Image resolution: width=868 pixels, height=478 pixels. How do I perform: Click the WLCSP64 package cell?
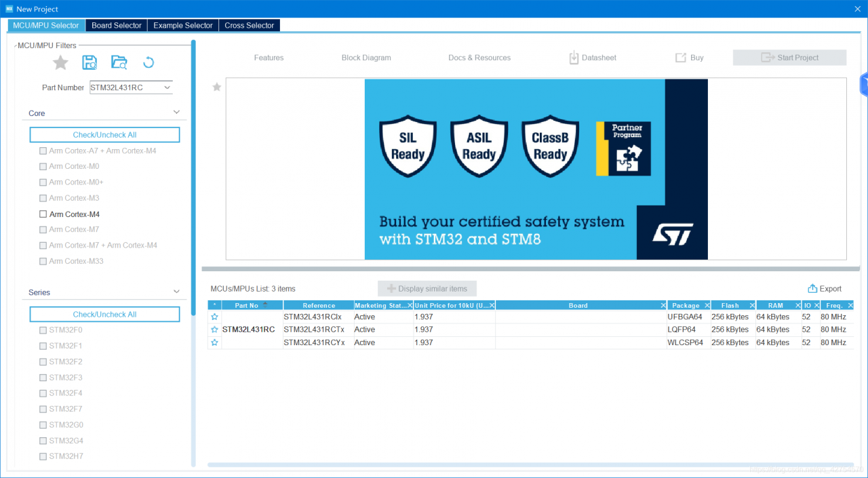point(688,342)
